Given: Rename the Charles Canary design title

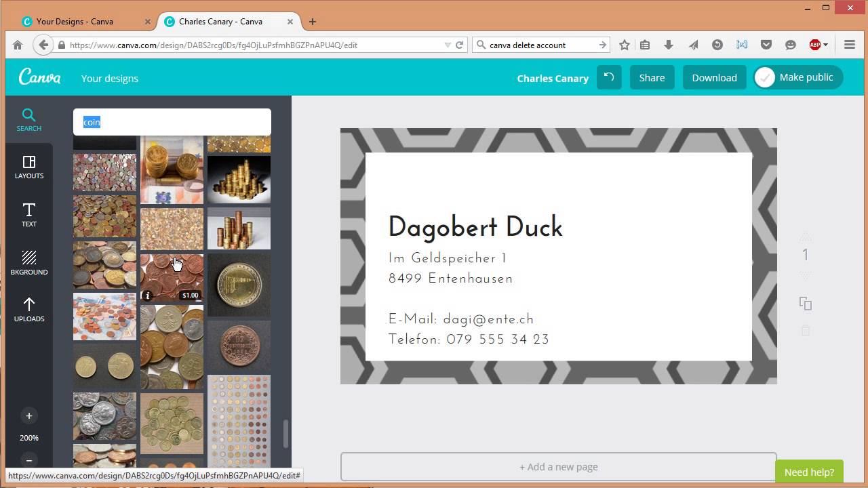Looking at the screenshot, I should coord(553,78).
